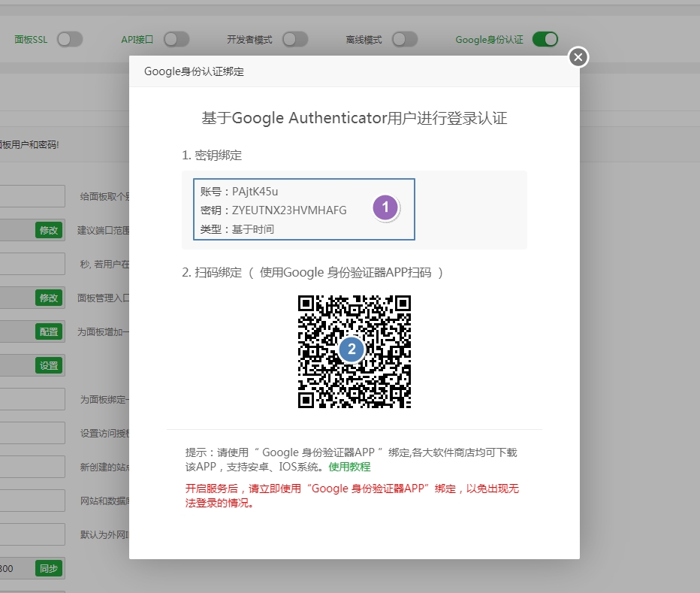Click the input field beside 给面板取个别名
Viewport: 700px width, 593px height.
(32, 196)
